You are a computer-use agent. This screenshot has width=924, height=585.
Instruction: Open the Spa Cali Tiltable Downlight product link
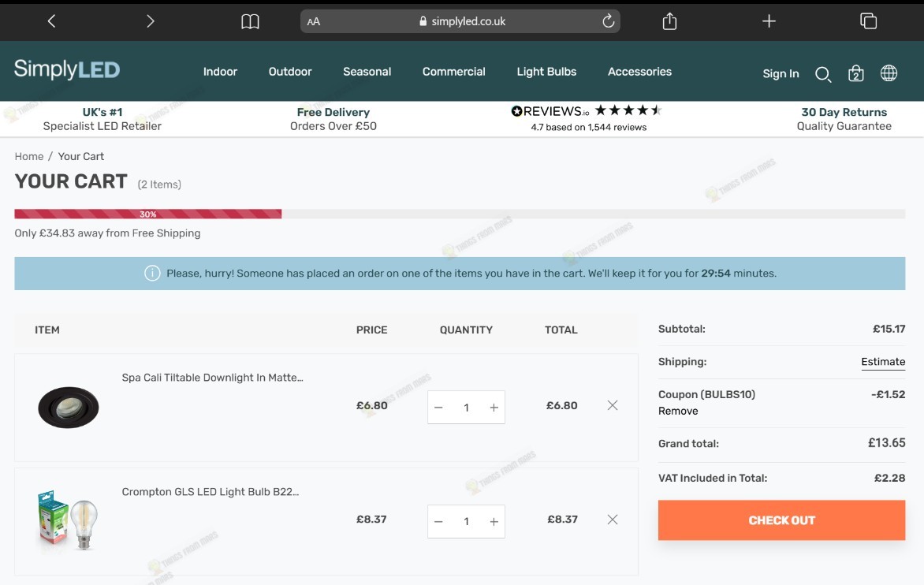[x=212, y=378]
